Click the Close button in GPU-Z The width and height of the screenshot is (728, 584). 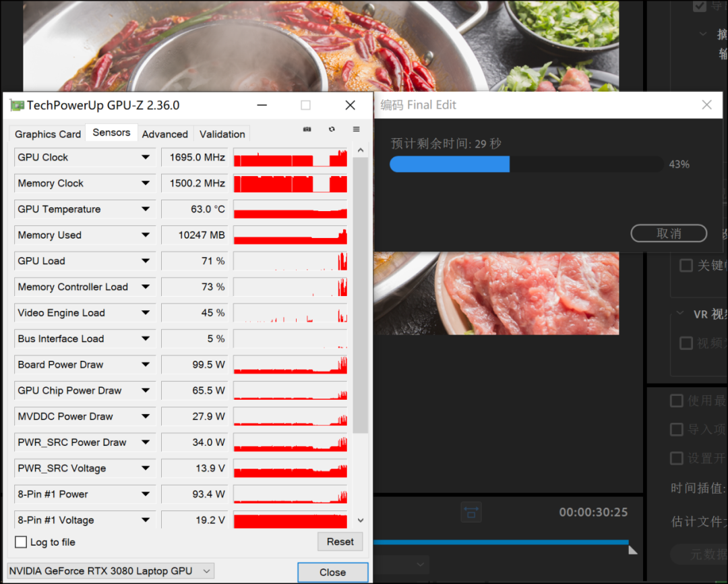point(332,573)
